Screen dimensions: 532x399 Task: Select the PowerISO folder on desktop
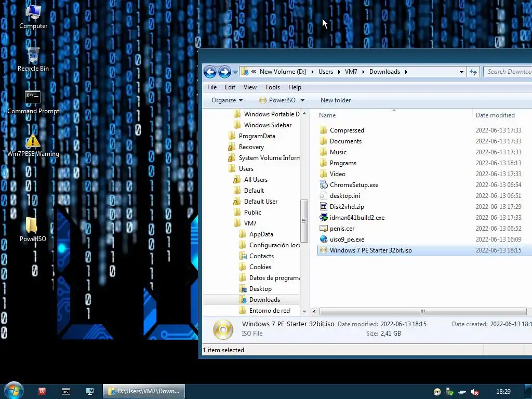point(33,230)
